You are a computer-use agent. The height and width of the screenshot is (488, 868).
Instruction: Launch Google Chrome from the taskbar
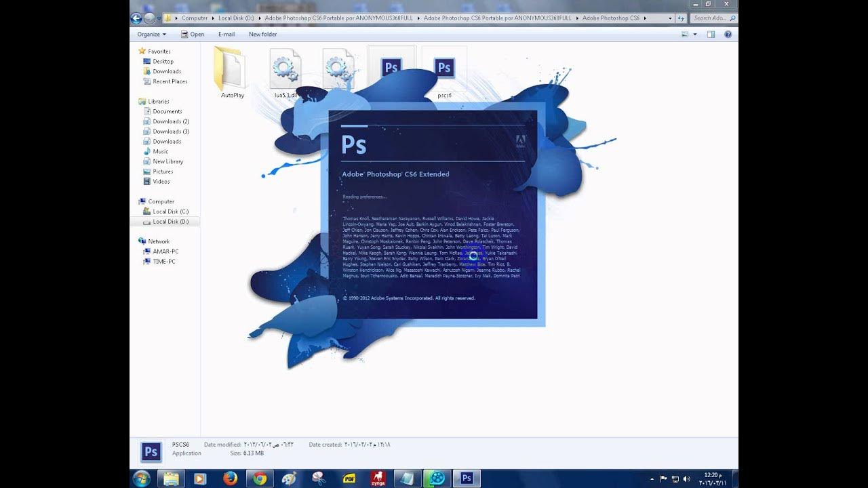pyautogui.click(x=259, y=479)
